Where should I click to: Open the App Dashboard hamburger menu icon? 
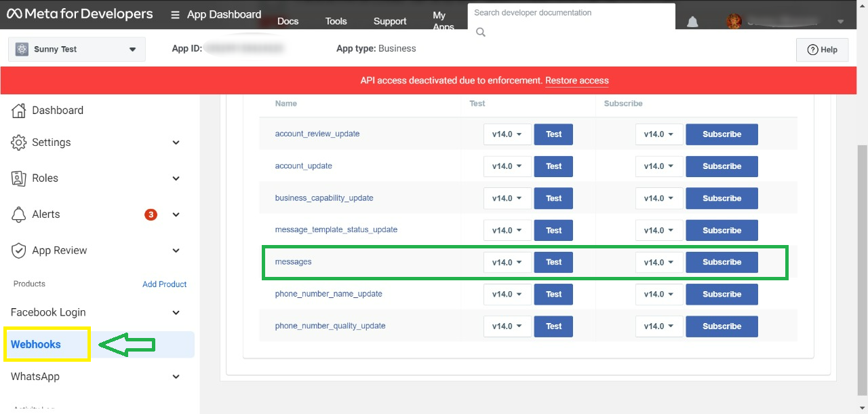click(176, 15)
